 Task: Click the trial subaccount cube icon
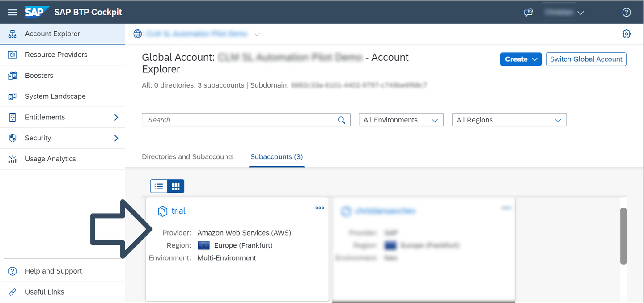tap(163, 211)
